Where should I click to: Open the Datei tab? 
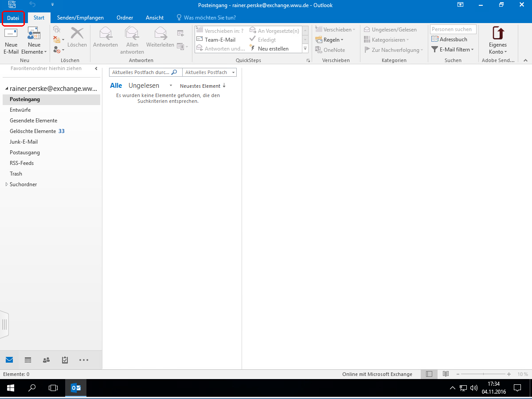(13, 18)
